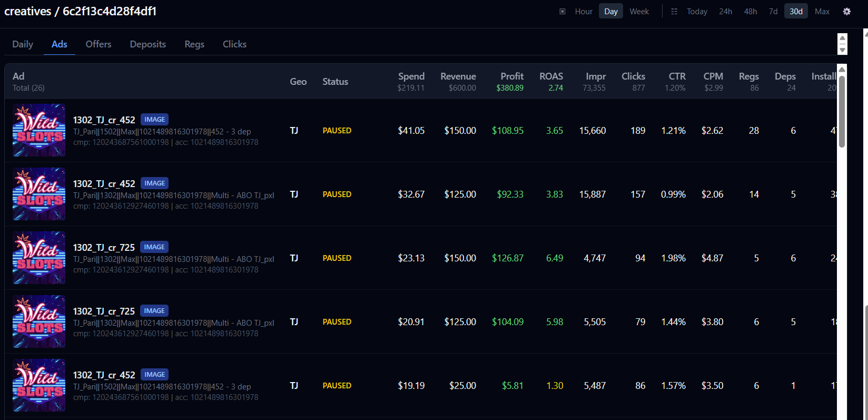Switch granularity to Hour

(x=584, y=12)
